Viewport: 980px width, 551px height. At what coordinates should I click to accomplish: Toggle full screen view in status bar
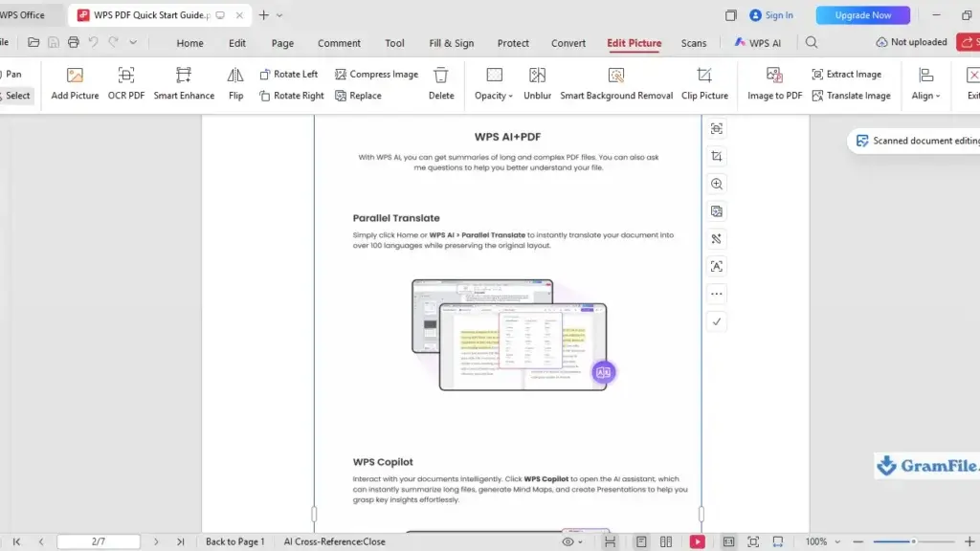coord(753,541)
